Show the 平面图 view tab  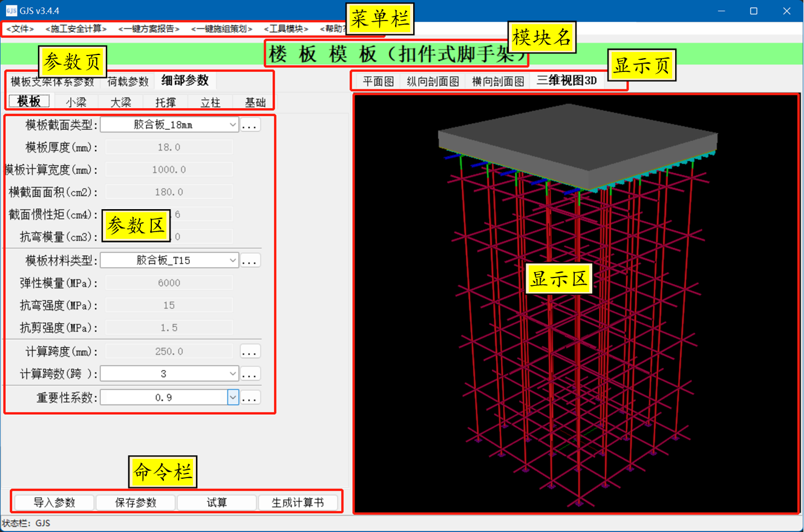point(378,81)
